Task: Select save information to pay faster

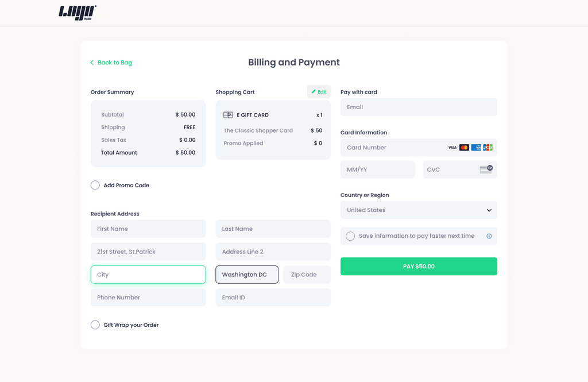Action: [x=350, y=236]
